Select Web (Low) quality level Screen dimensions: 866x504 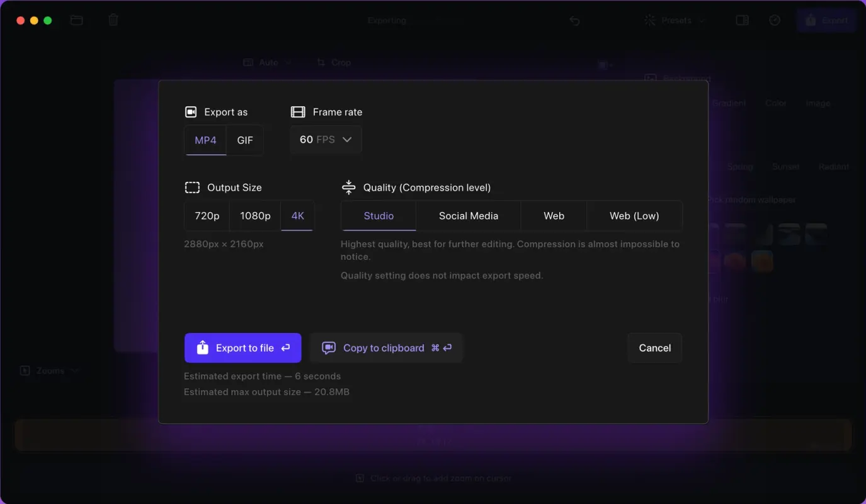pos(634,216)
